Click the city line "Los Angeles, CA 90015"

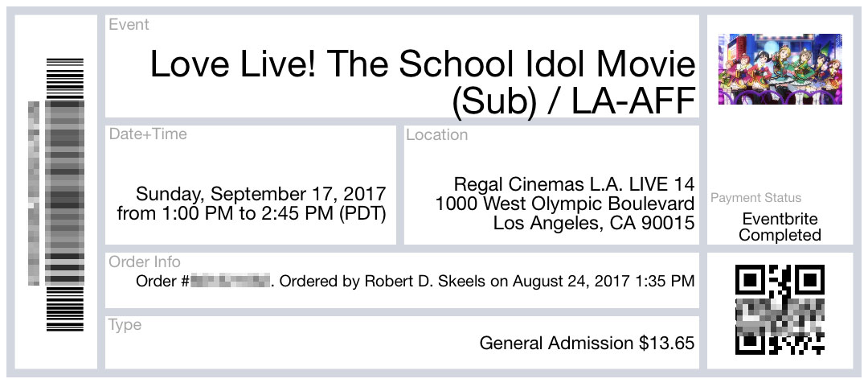coord(594,224)
